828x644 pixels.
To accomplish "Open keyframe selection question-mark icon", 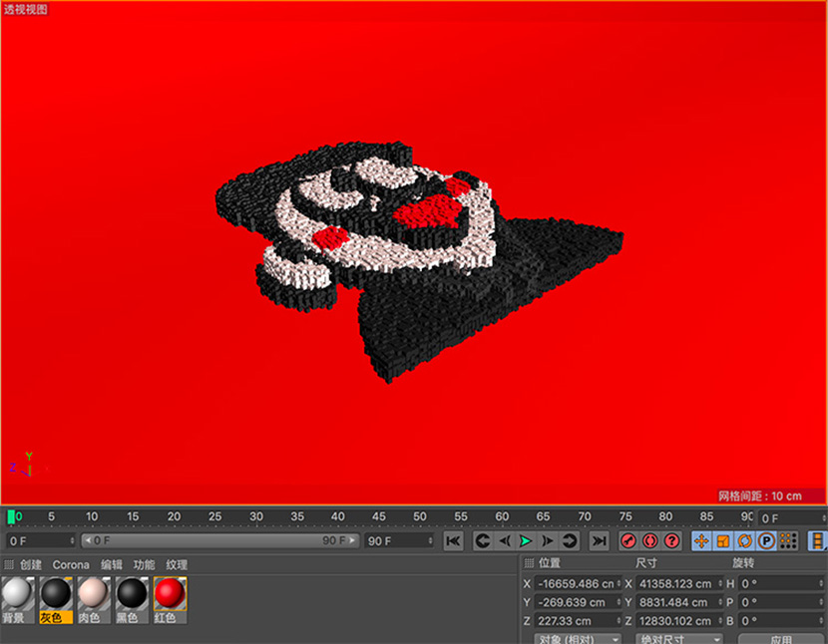I will 671,541.
